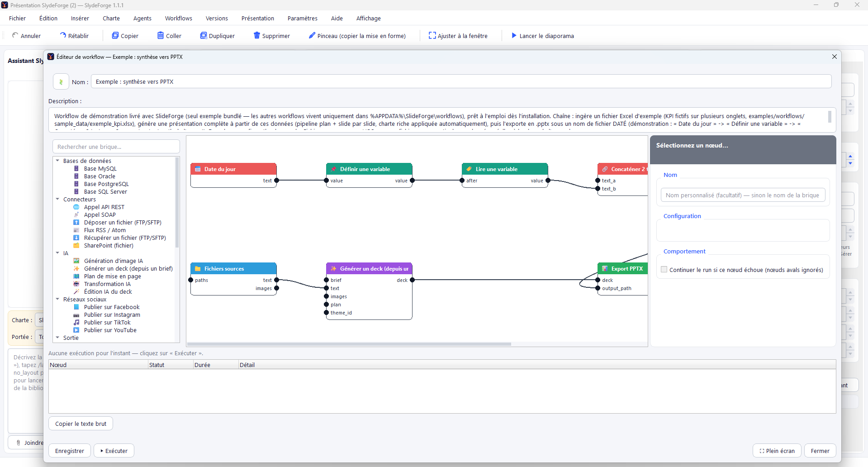Select the Publier sur YouTube brick
This screenshot has width=868, height=467.
click(x=110, y=330)
